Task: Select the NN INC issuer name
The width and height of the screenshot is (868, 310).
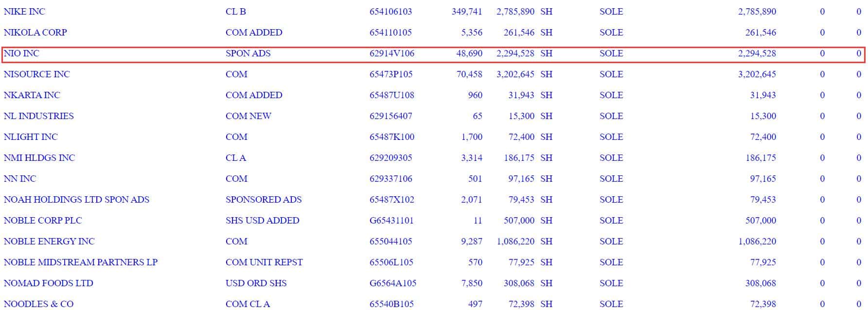Action: 19,179
